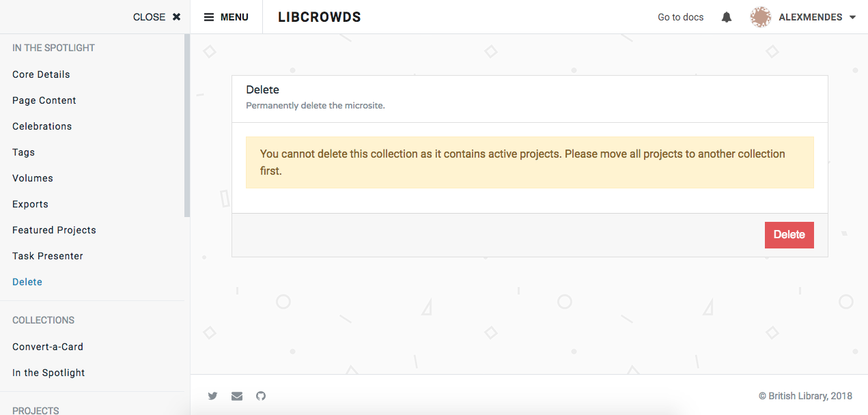
Task: Open the Task Presenter section
Action: pyautogui.click(x=47, y=256)
